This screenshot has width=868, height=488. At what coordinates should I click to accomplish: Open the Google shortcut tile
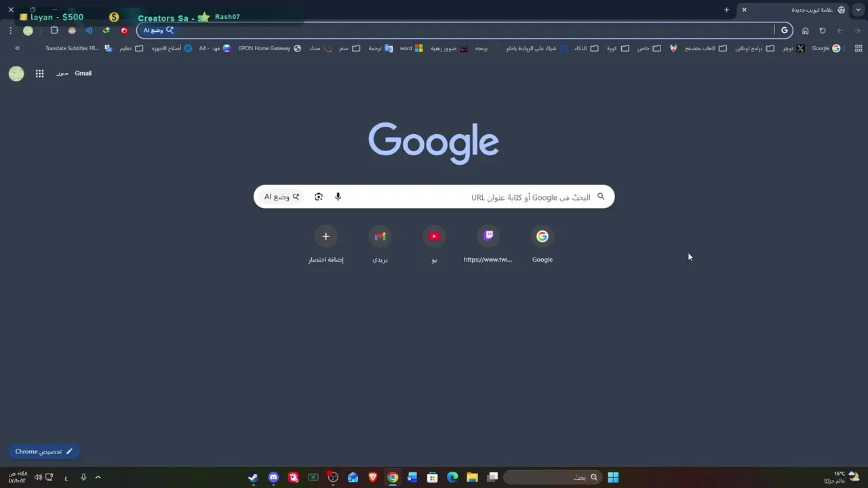pyautogui.click(x=542, y=245)
